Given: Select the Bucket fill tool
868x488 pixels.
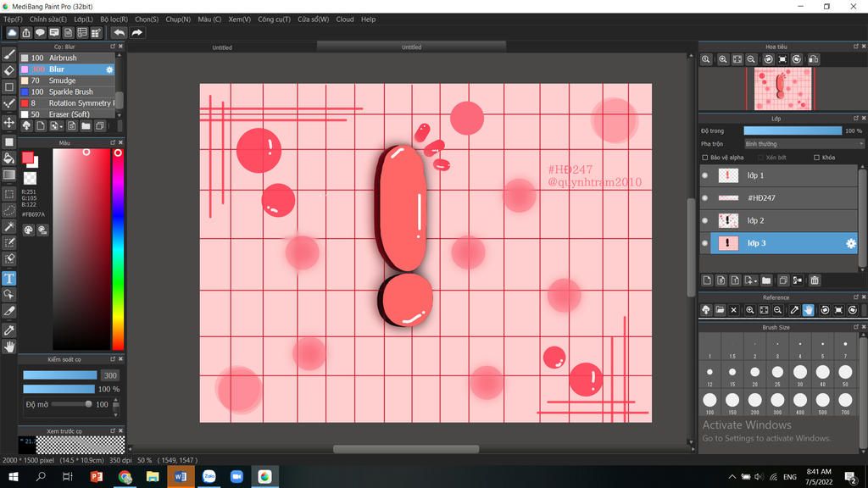Looking at the screenshot, I should point(8,158).
